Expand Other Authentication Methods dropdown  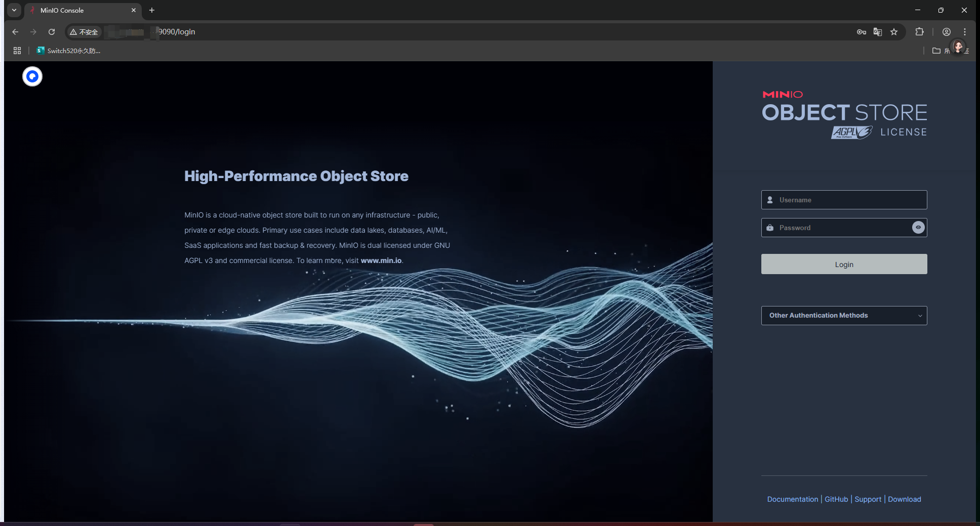[x=844, y=316]
